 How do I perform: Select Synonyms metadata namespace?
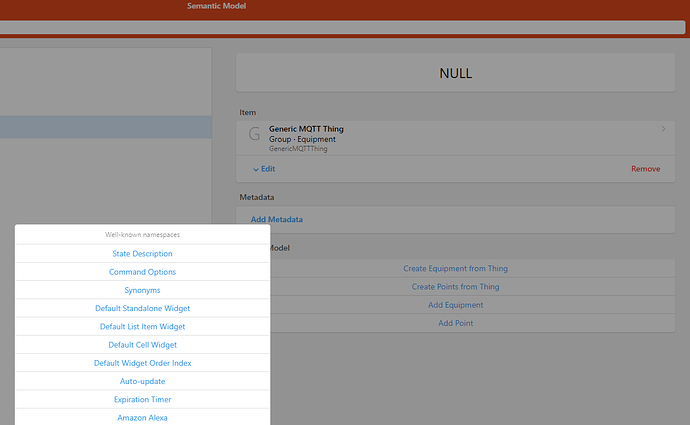[x=142, y=290]
